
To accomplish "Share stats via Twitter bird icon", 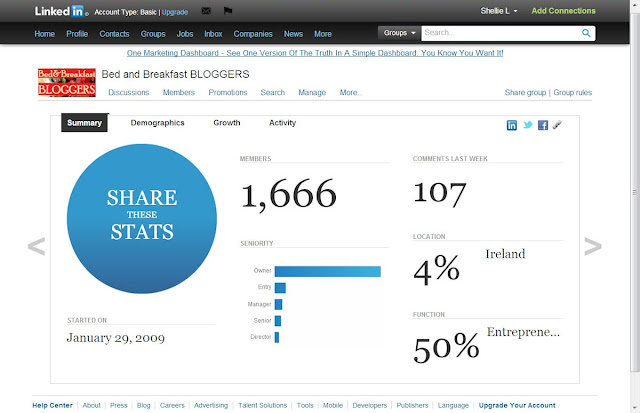I will click(x=528, y=124).
